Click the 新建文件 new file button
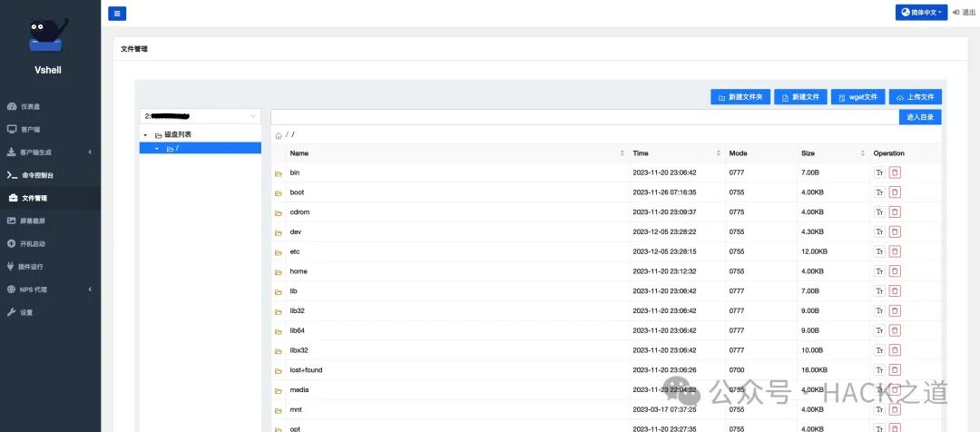Screen dimensions: 980x432 point(800,97)
